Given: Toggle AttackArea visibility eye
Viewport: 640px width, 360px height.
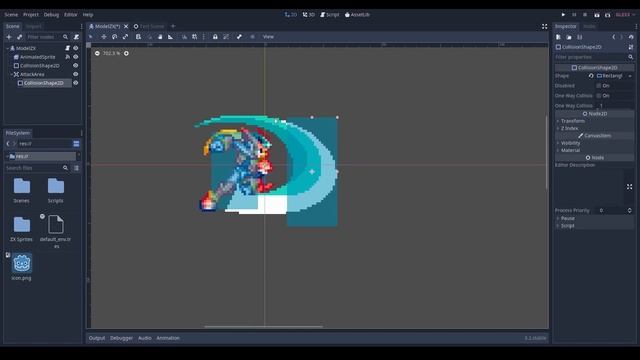Looking at the screenshot, I should pos(76,74).
